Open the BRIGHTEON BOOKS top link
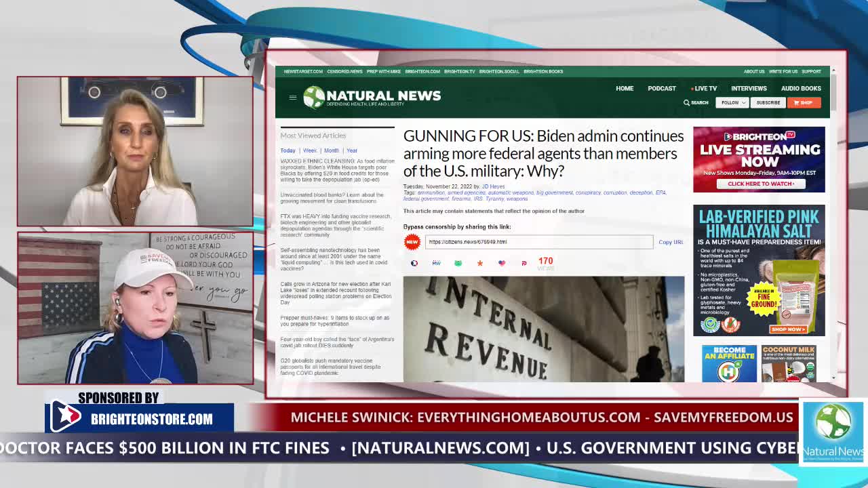868x488 pixels. click(x=543, y=71)
